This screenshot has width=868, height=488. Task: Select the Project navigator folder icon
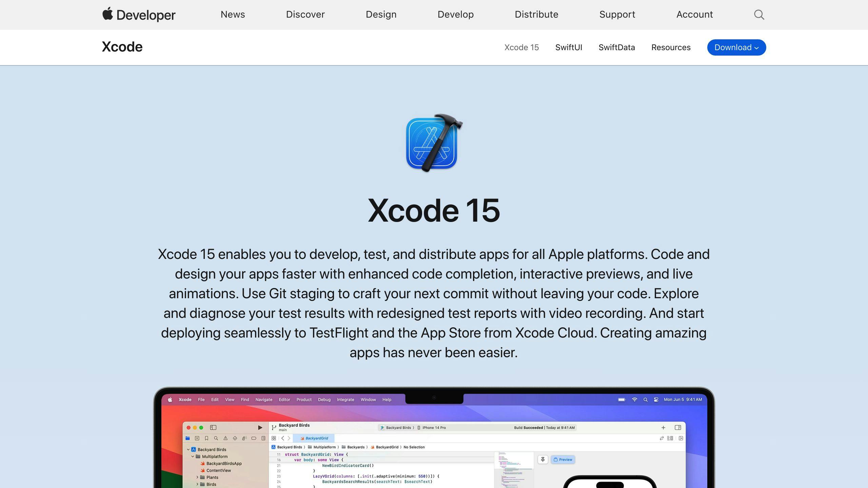pyautogui.click(x=188, y=438)
